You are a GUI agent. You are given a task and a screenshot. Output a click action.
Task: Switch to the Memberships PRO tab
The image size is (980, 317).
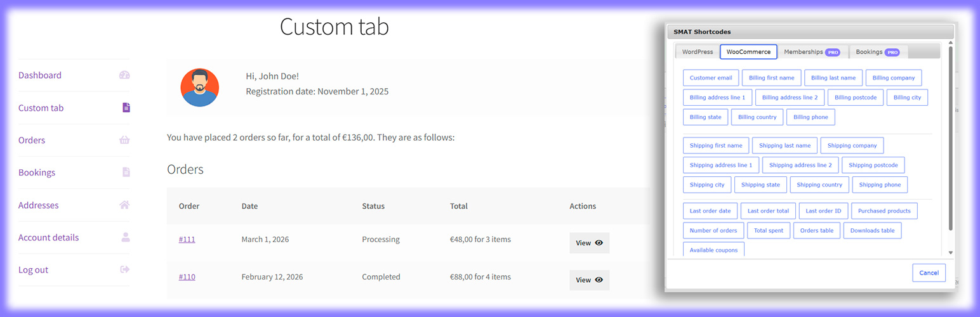(x=812, y=52)
